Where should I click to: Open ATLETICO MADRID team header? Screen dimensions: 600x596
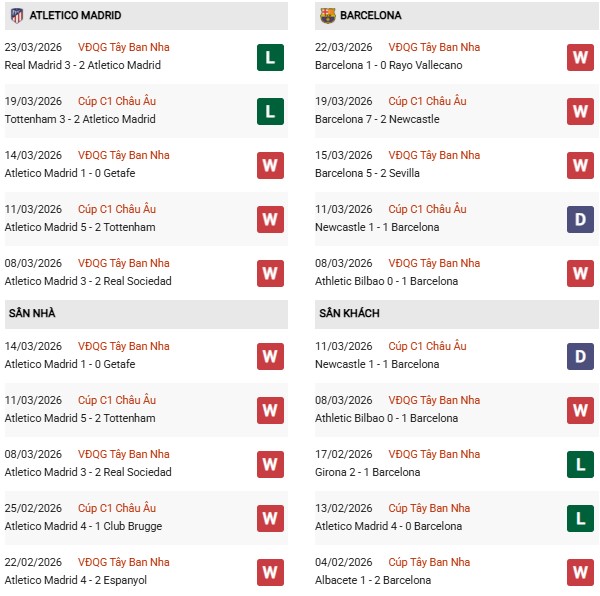[x=75, y=15]
